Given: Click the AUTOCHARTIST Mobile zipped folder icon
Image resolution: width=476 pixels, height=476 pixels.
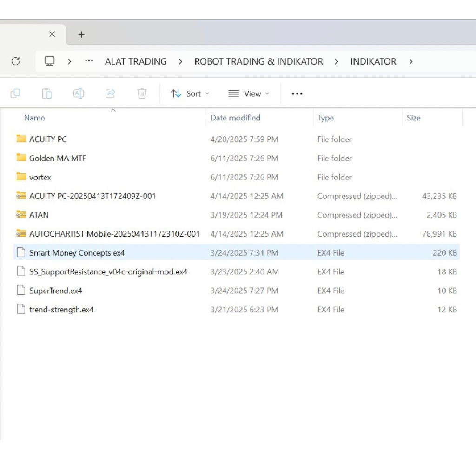Looking at the screenshot, I should (21, 233).
